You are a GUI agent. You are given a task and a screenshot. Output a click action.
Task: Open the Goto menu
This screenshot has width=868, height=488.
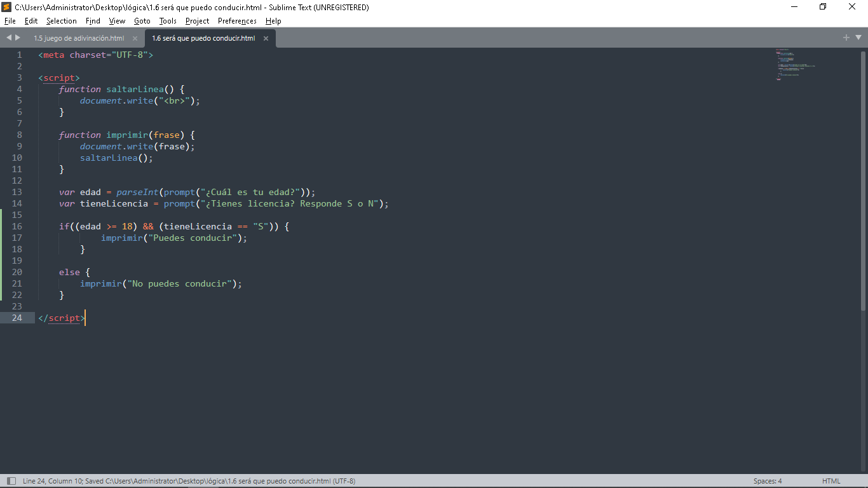coord(142,21)
